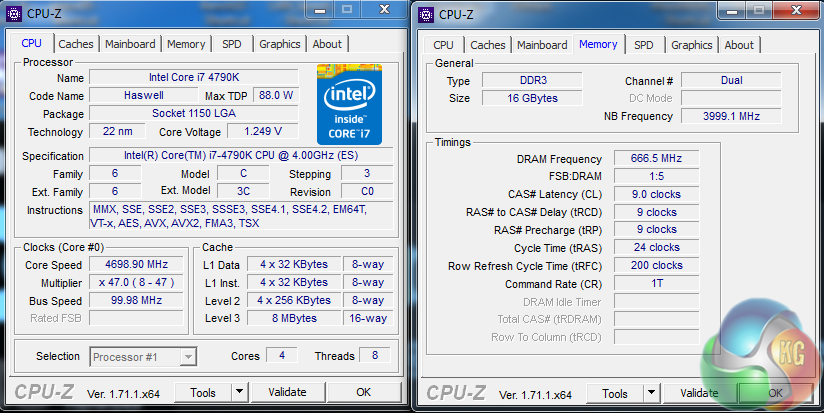Screen dimensions: 824x413
Task: Click Cores value '4'
Action: tap(282, 355)
